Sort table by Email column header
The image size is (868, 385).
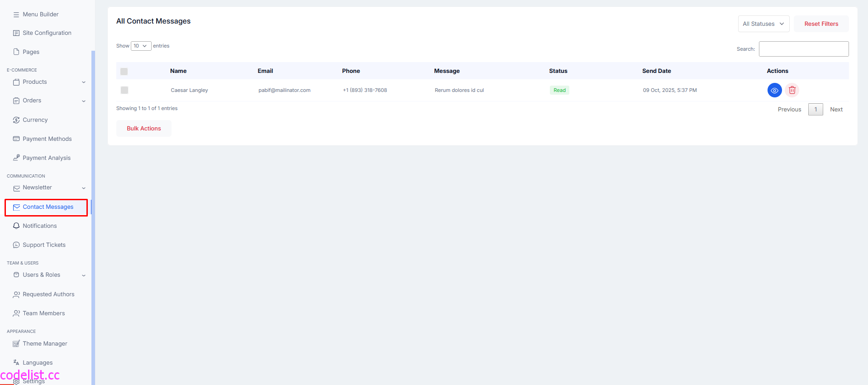pos(265,71)
